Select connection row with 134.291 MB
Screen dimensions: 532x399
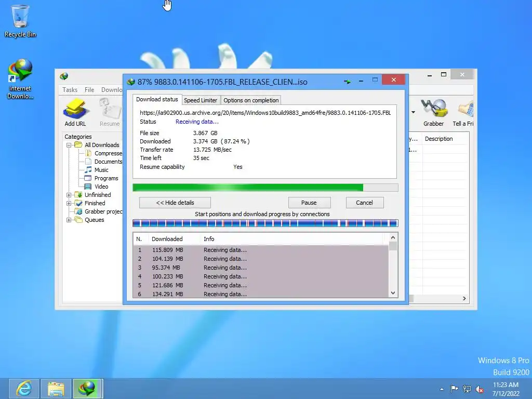tap(261, 294)
